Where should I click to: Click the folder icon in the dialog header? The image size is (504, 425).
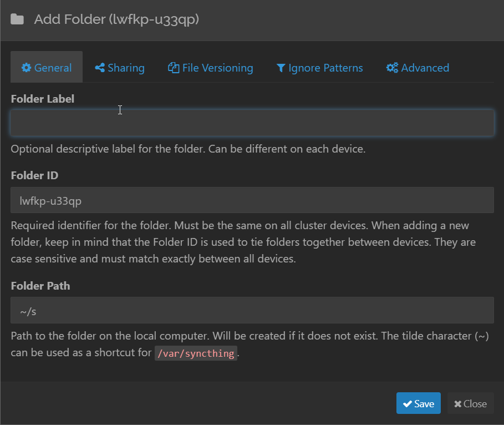tap(17, 20)
